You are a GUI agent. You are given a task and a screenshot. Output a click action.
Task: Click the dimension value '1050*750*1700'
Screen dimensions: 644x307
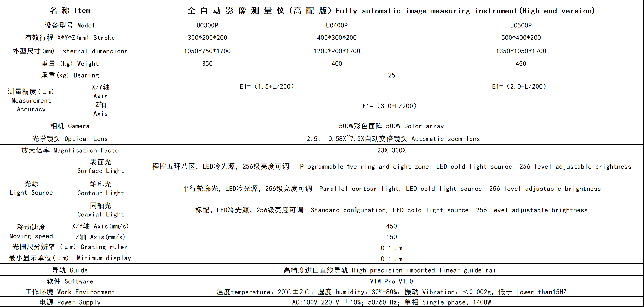click(207, 51)
